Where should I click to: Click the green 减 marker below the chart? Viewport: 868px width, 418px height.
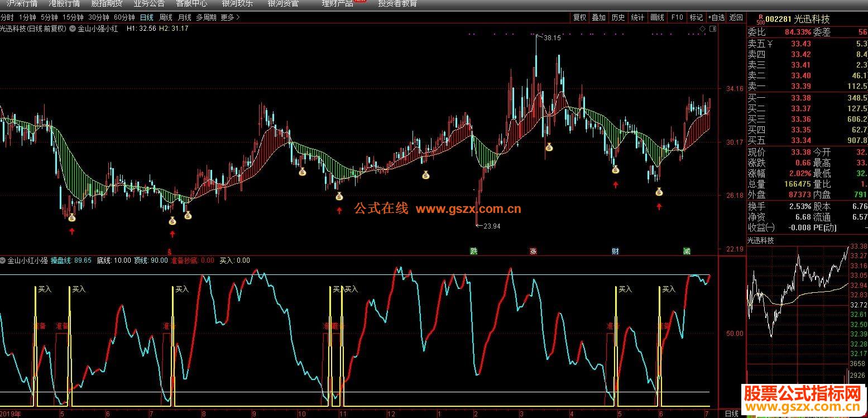[x=687, y=251]
